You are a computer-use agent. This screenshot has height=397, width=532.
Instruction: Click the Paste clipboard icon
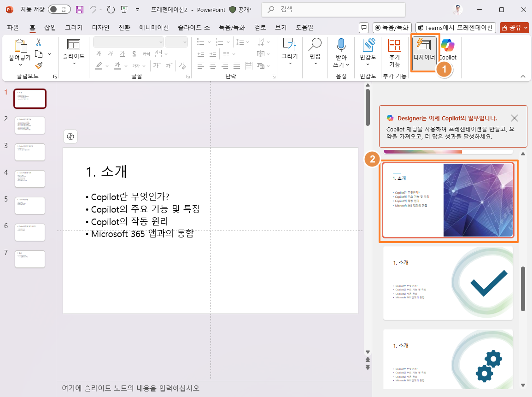[20, 46]
